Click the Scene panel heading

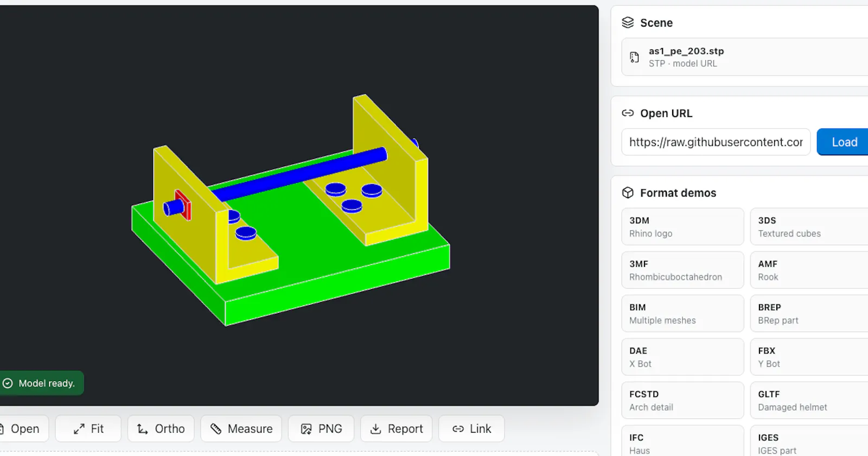656,23
